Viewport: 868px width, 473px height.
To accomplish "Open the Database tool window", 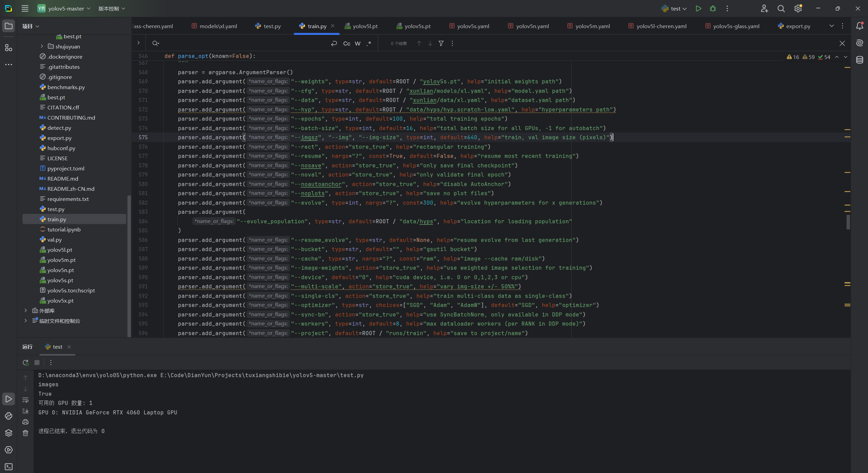I will [x=860, y=60].
